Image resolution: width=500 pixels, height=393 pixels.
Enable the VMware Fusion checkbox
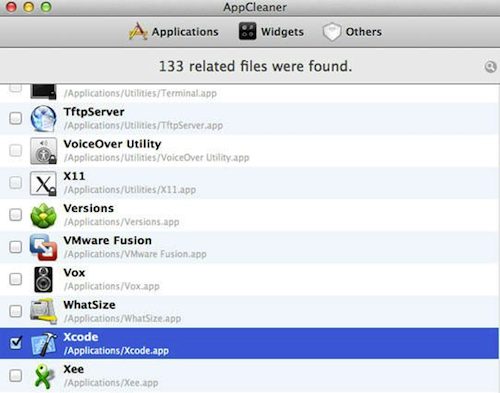pyautogui.click(x=16, y=247)
